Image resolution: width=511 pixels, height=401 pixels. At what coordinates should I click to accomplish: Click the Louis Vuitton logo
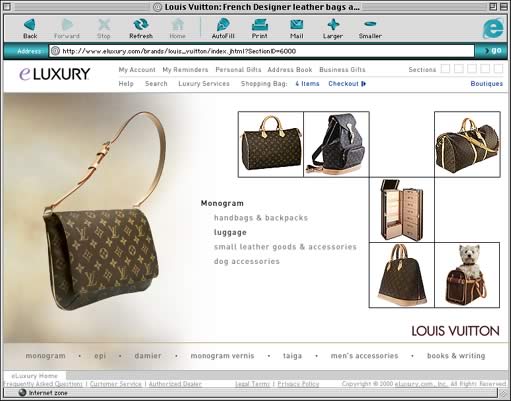point(455,331)
